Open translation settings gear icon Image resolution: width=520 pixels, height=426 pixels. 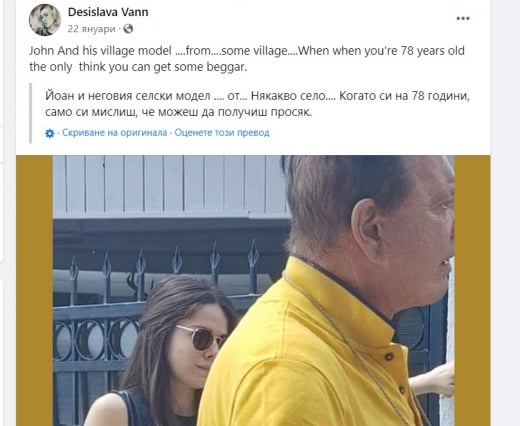[50, 133]
